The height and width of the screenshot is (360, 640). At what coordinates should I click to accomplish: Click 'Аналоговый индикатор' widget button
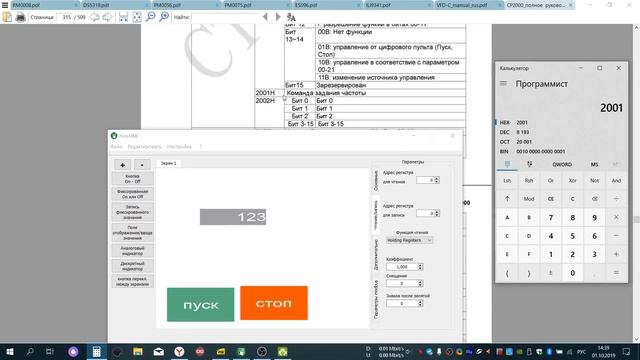[133, 251]
